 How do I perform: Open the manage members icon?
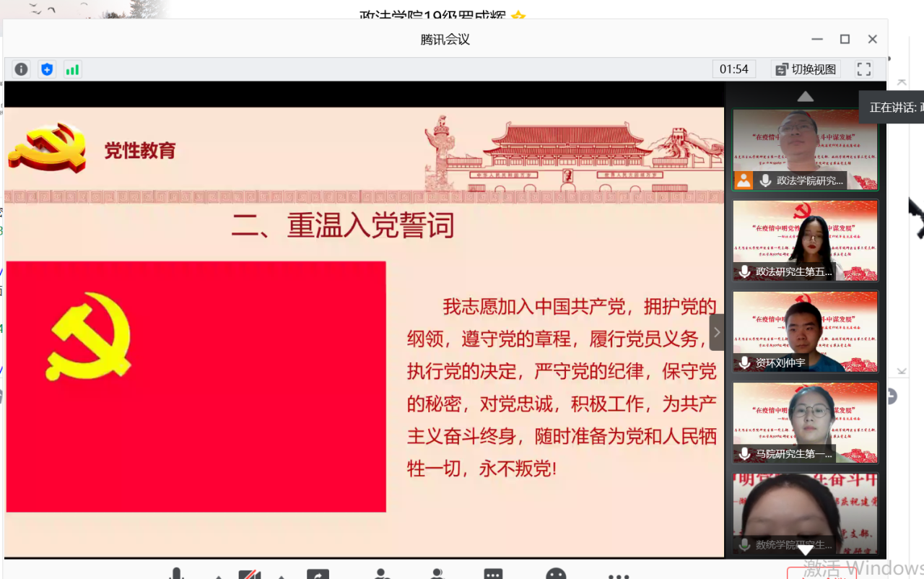pyautogui.click(x=436, y=574)
